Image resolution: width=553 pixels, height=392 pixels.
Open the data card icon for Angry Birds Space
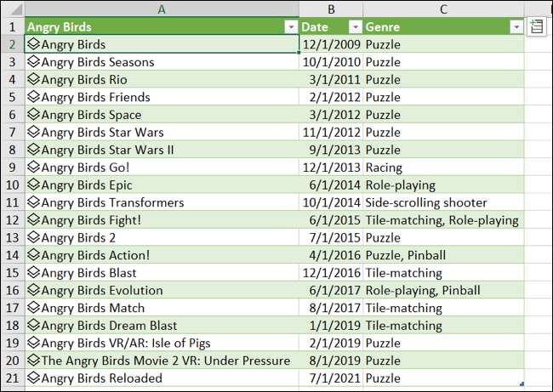[x=34, y=115]
